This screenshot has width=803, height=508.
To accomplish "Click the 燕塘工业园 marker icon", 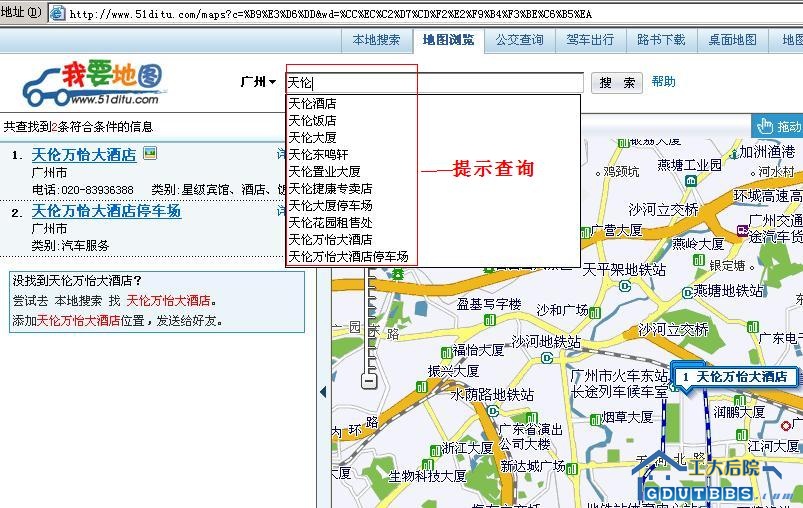I will click(691, 180).
